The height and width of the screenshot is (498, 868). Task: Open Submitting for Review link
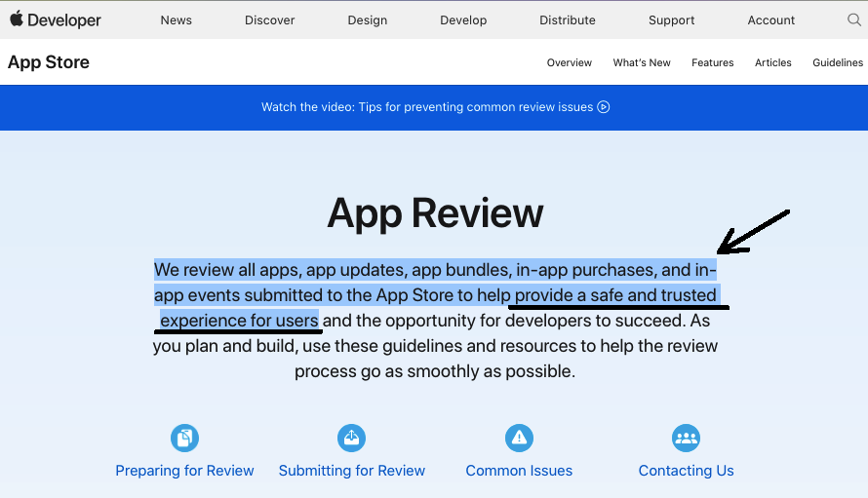[351, 471]
